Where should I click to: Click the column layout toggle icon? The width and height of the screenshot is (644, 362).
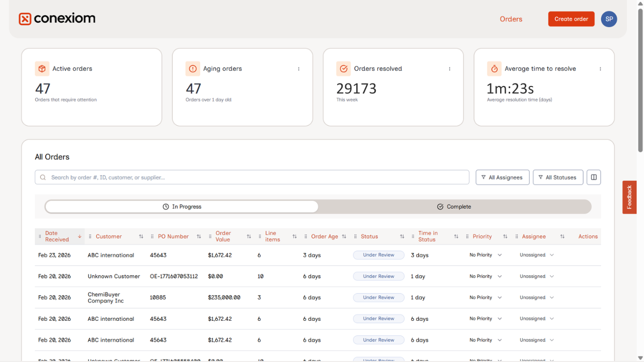[594, 177]
